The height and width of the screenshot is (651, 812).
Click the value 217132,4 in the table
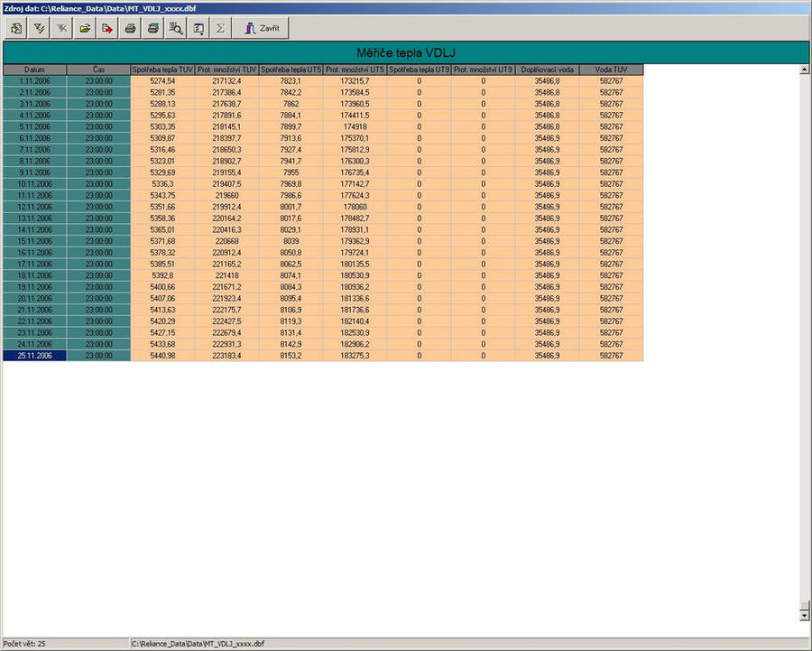pyautogui.click(x=226, y=81)
